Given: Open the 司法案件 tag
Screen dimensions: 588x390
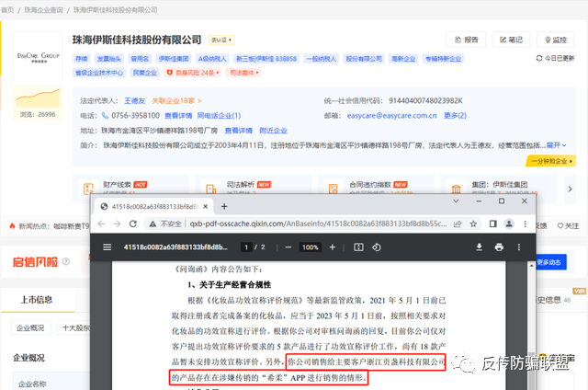Looking at the screenshot, I should [x=243, y=73].
